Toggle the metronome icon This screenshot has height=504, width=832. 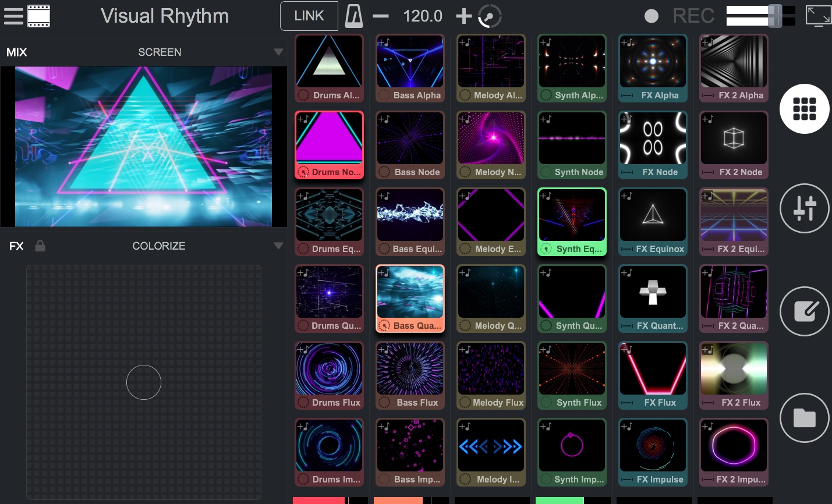coord(354,16)
